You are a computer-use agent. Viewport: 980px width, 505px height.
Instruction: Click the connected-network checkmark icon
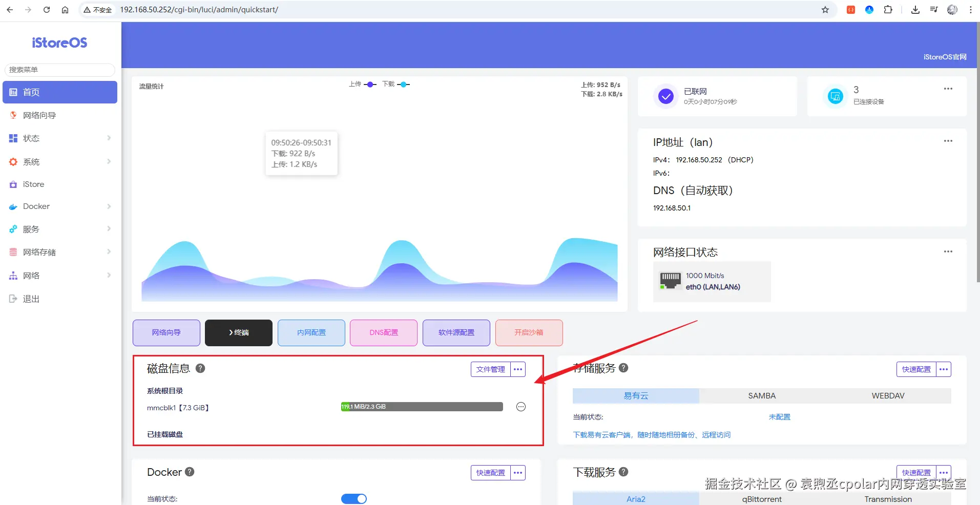point(665,96)
